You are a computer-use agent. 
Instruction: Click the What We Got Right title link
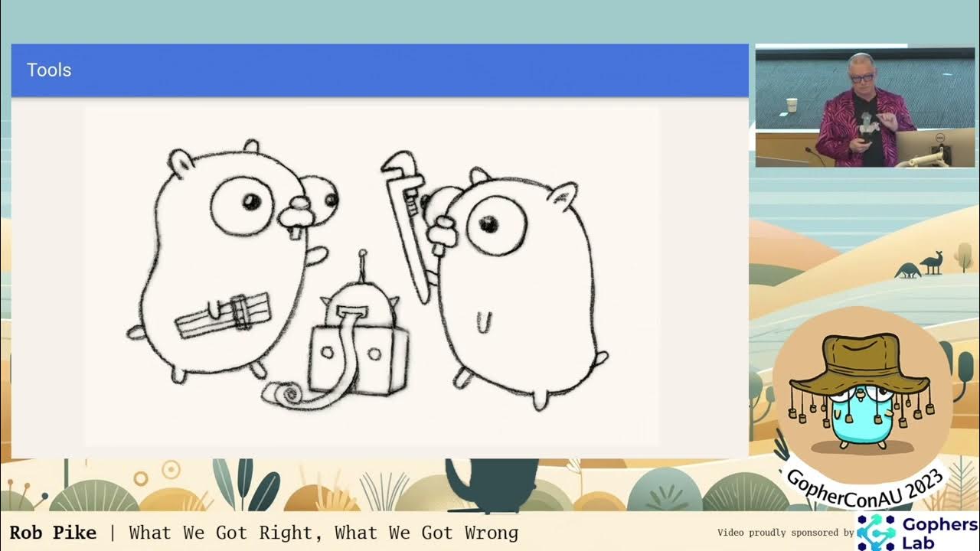coord(230,533)
